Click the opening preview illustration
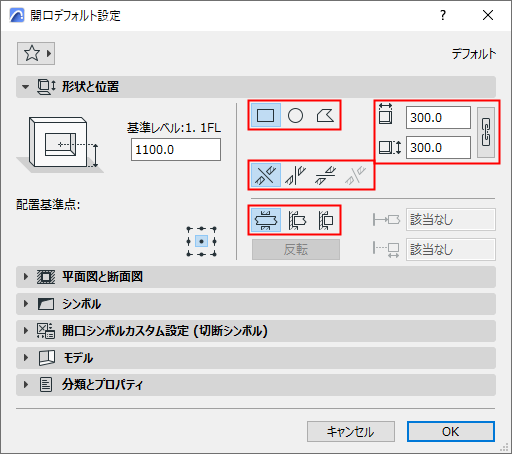Screen dimensions: 512x454 coord(60,144)
